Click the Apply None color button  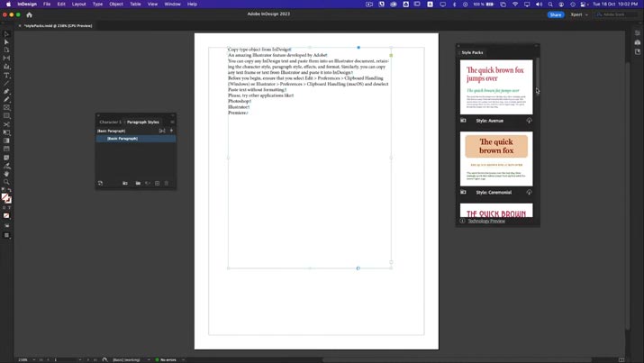6,215
